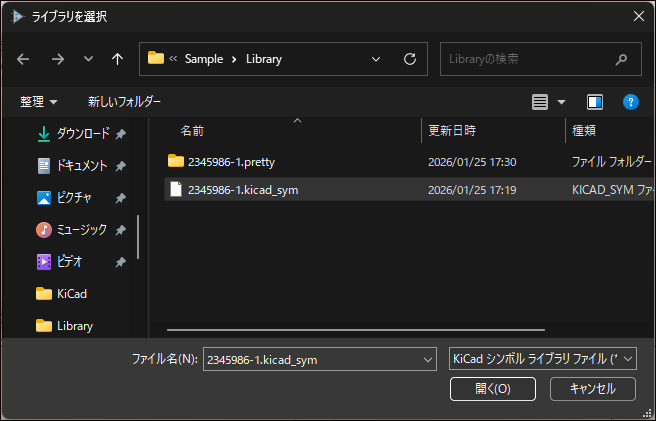Click 新しいフォルダー to create folder

(x=124, y=102)
